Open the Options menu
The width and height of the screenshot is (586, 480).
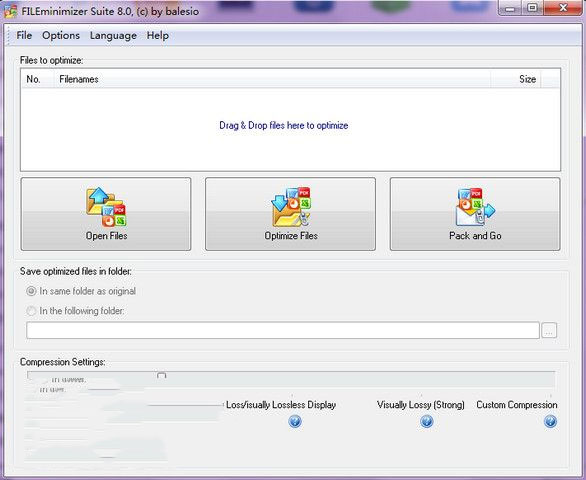(x=61, y=36)
